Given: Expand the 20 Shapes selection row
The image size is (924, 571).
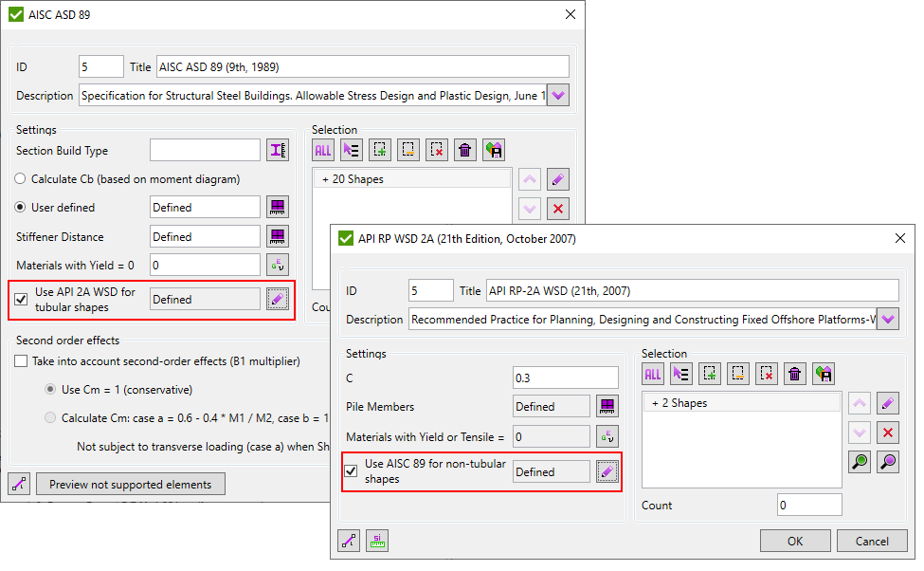Looking at the screenshot, I should (x=325, y=178).
